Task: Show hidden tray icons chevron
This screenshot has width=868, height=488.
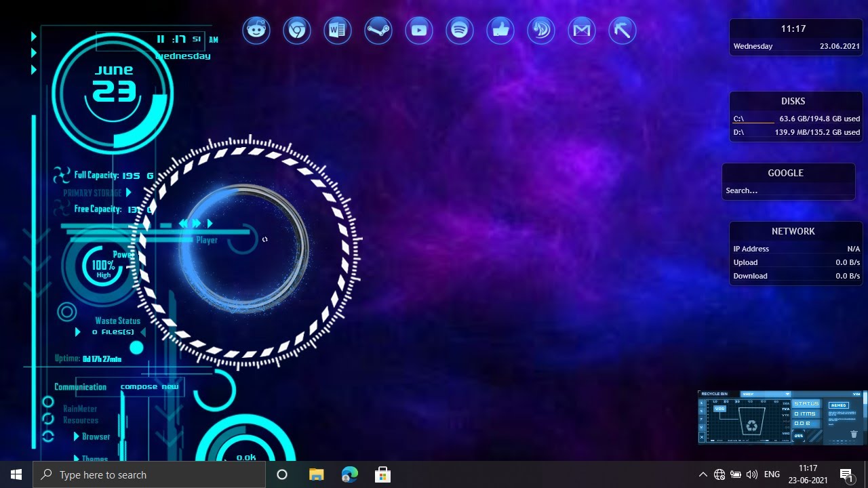Action: [703, 474]
